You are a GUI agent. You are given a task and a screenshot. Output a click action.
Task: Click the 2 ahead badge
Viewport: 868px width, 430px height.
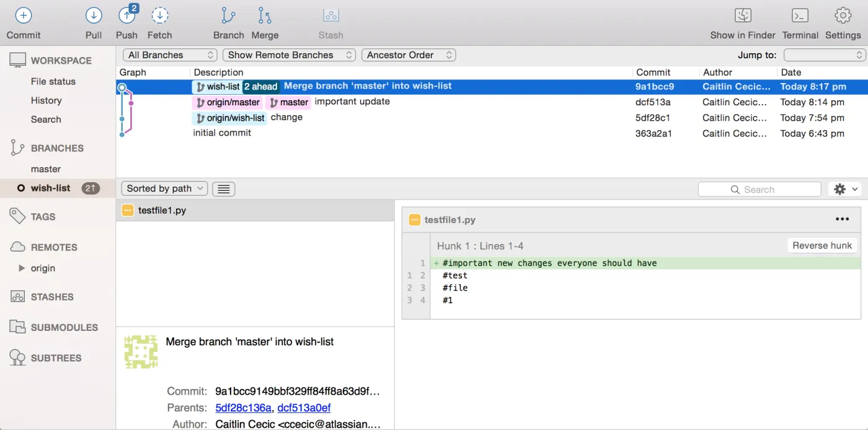(261, 87)
